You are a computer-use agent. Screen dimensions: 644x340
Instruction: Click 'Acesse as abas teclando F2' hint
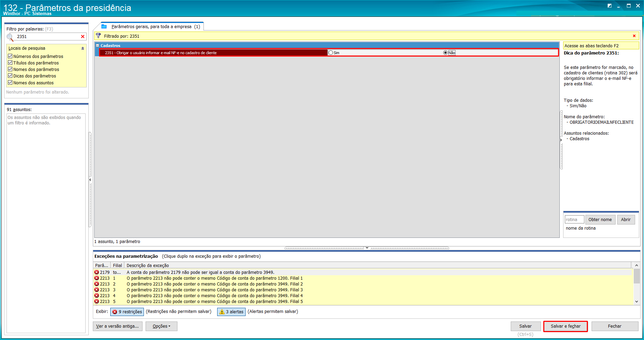point(601,46)
